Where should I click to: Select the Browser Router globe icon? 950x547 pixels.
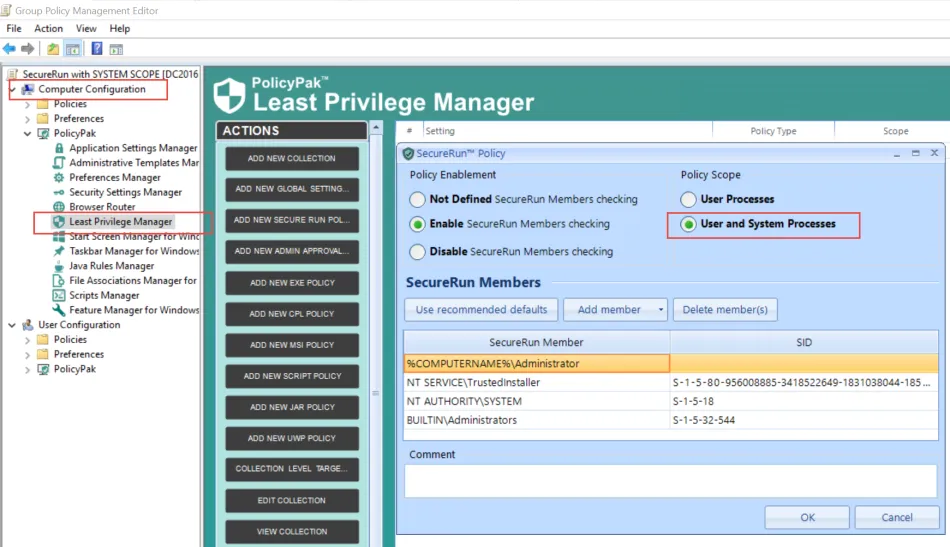[59, 207]
